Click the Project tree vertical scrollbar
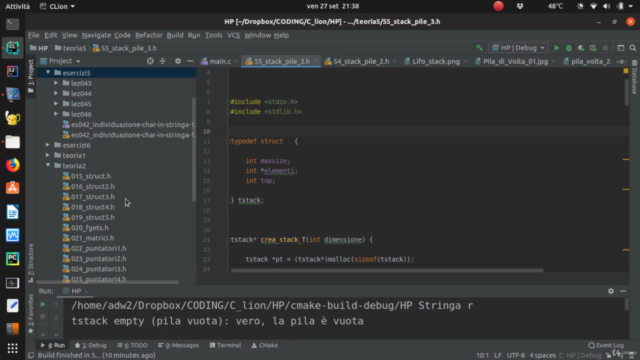Screen dimensions: 640x360 coord(193,149)
